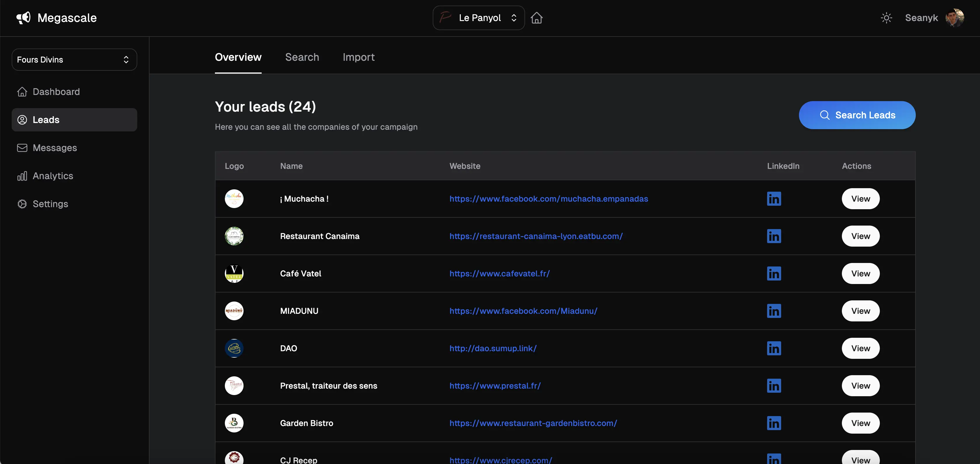Expand the Le Panyol workspace dropdown
The height and width of the screenshot is (464, 980).
click(479, 18)
